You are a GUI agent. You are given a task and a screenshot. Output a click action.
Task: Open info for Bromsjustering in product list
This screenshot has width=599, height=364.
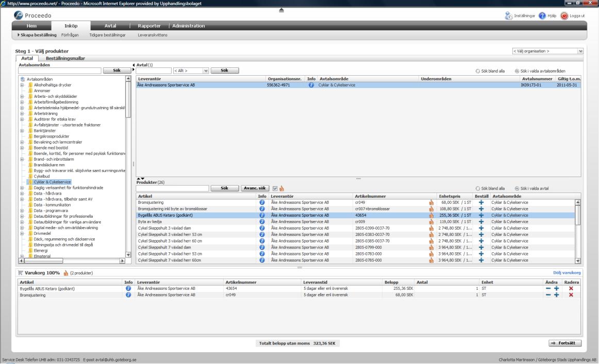tap(262, 203)
